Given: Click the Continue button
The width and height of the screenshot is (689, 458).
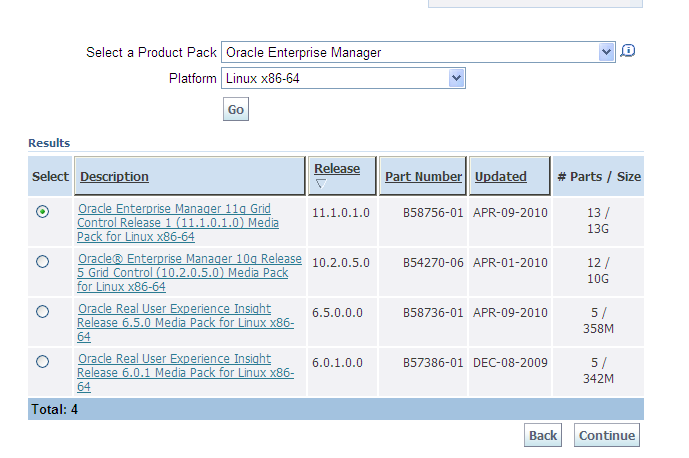Looking at the screenshot, I should pos(606,435).
